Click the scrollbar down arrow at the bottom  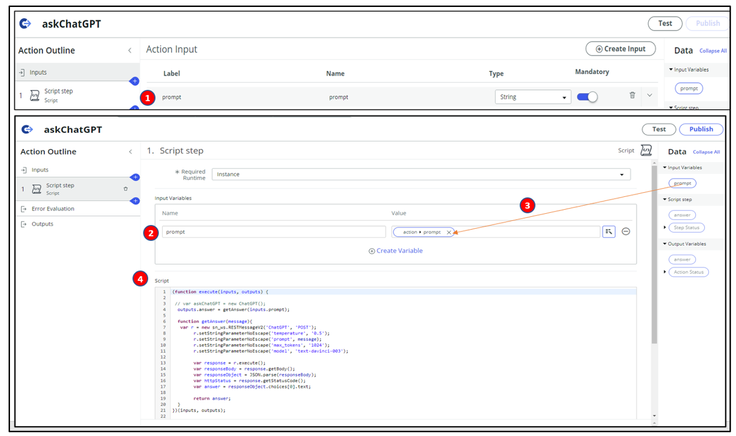tap(654, 416)
